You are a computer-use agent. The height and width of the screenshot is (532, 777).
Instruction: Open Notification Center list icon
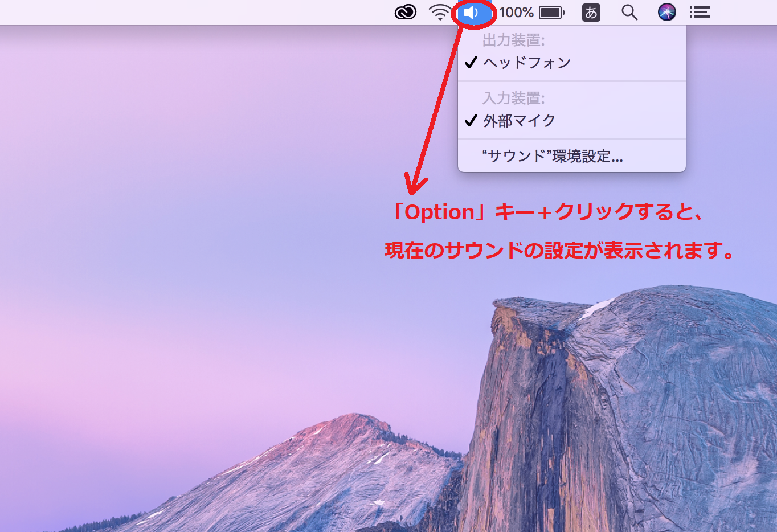pos(700,12)
